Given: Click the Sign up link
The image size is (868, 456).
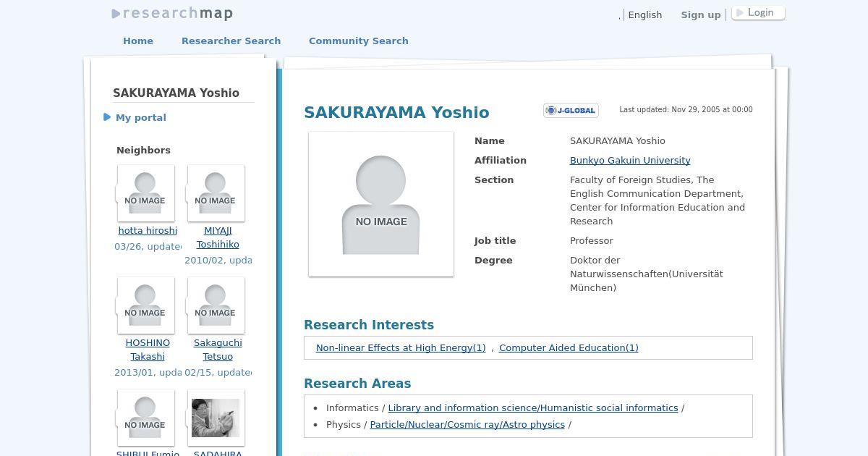Looking at the screenshot, I should click(x=701, y=14).
